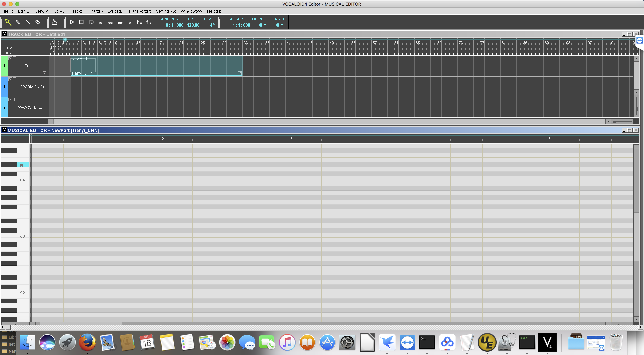Stop playback with the Stop button
The width and height of the screenshot is (644, 355).
(x=81, y=22)
